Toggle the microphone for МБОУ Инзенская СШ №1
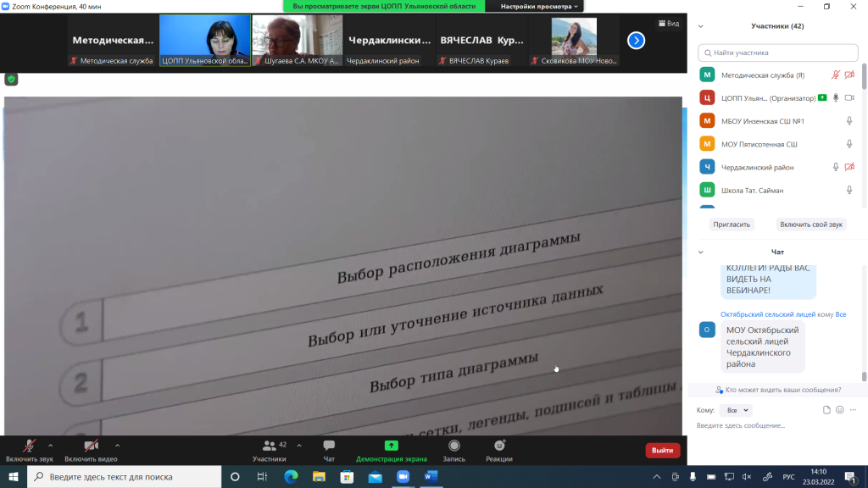Viewport: 868px width, 488px height. 849,121
